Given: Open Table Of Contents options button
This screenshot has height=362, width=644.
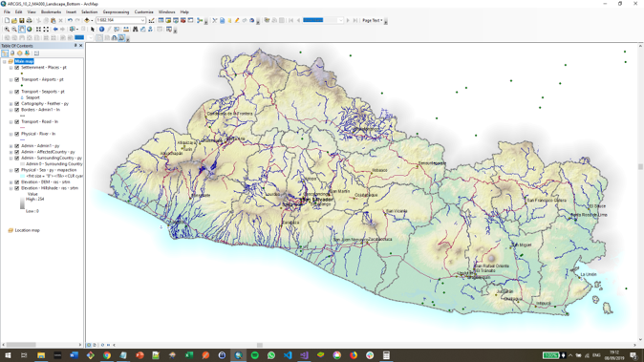Looking at the screenshot, I should pos(36,53).
